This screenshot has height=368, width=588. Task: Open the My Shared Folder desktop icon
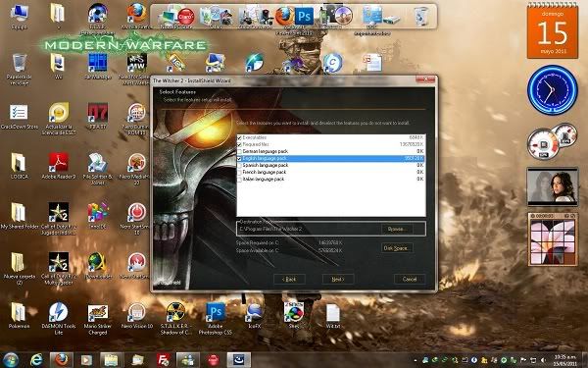click(x=20, y=216)
